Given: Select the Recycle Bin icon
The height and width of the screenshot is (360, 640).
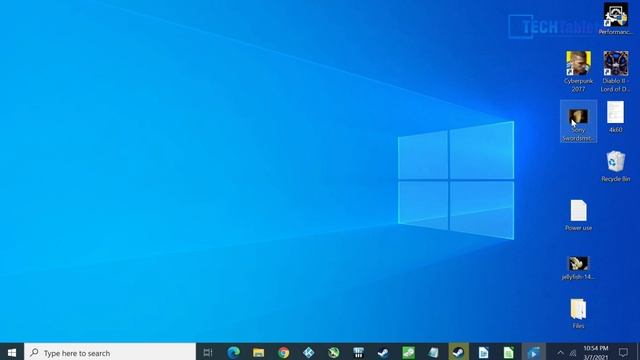Looking at the screenshot, I should pos(616,166).
